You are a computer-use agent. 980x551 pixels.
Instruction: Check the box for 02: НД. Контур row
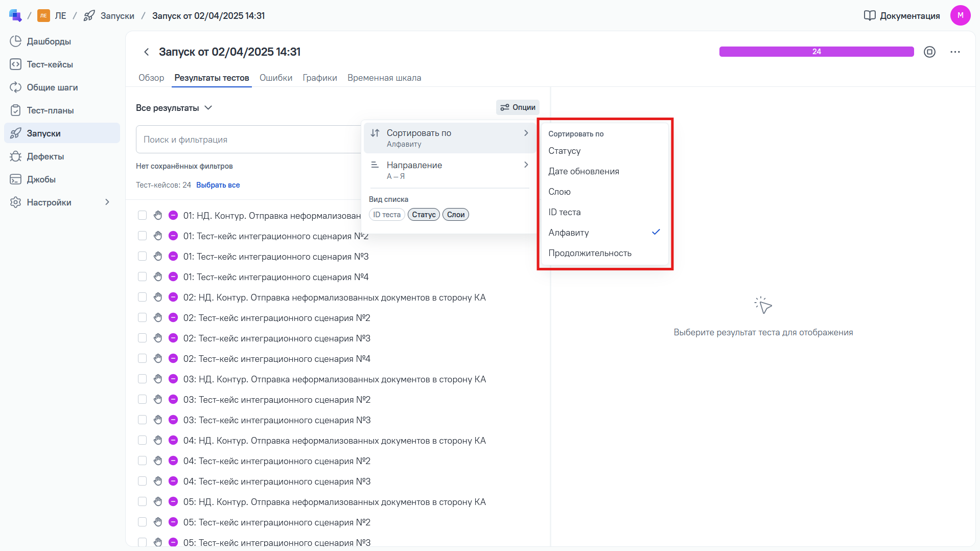click(143, 297)
